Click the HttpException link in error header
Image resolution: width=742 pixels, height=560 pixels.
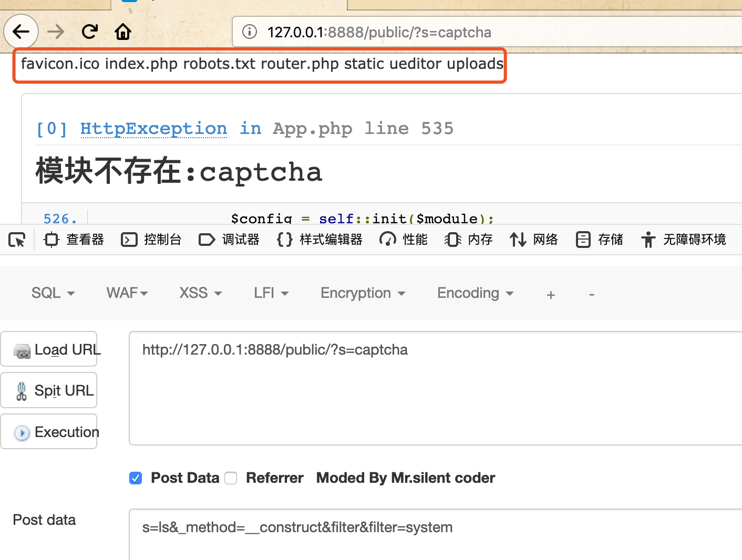(154, 129)
